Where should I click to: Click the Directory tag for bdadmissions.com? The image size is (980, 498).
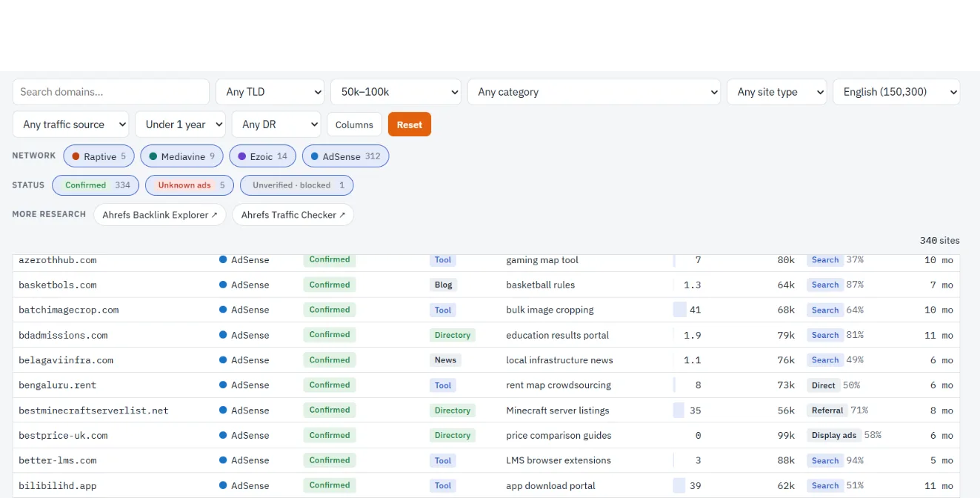pyautogui.click(x=453, y=335)
